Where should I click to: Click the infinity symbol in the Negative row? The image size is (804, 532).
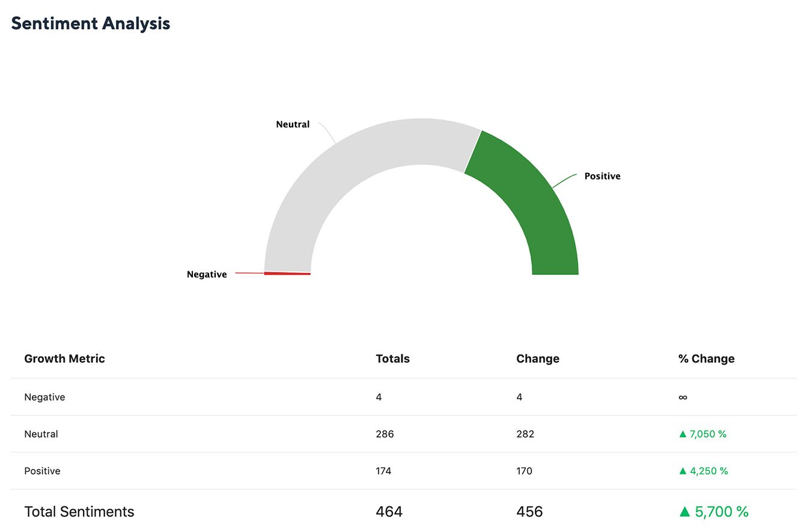(683, 397)
